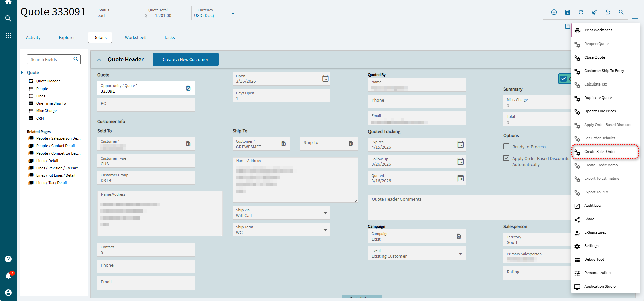Expand the Ship Via dropdown

pyautogui.click(x=325, y=213)
